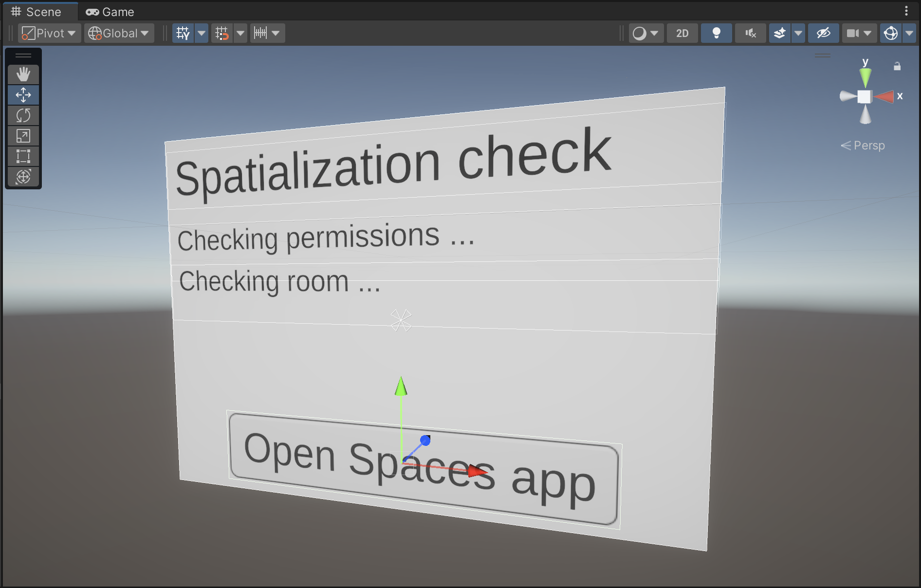The image size is (921, 588).
Task: Toggle scene audio mute
Action: tap(751, 33)
